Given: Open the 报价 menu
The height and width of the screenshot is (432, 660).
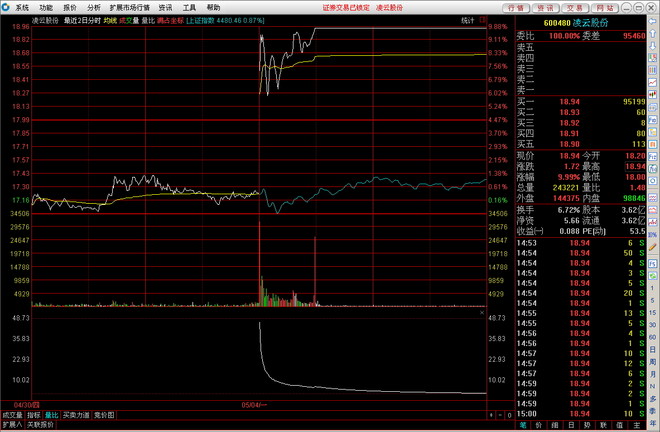Looking at the screenshot, I should (70, 8).
